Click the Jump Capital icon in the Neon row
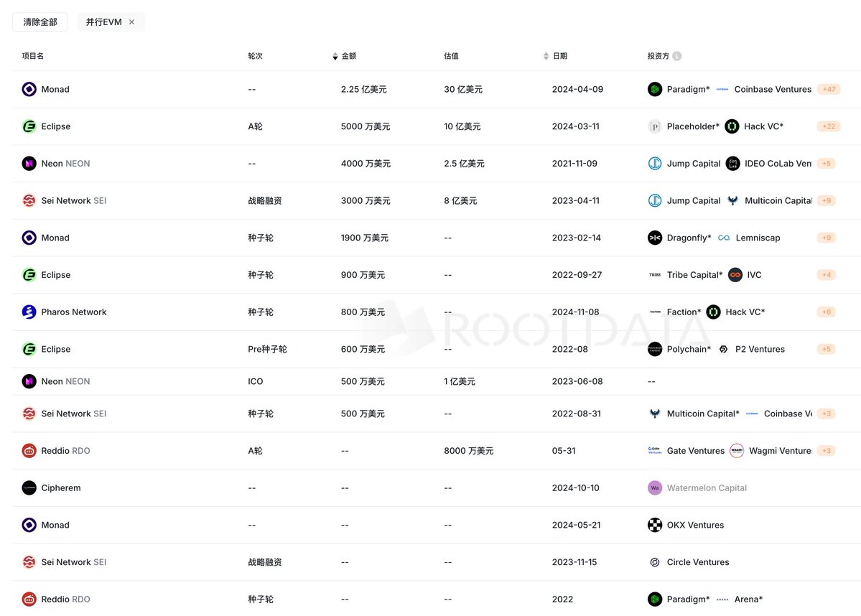Image resolution: width=861 pixels, height=616 pixels. [x=654, y=164]
